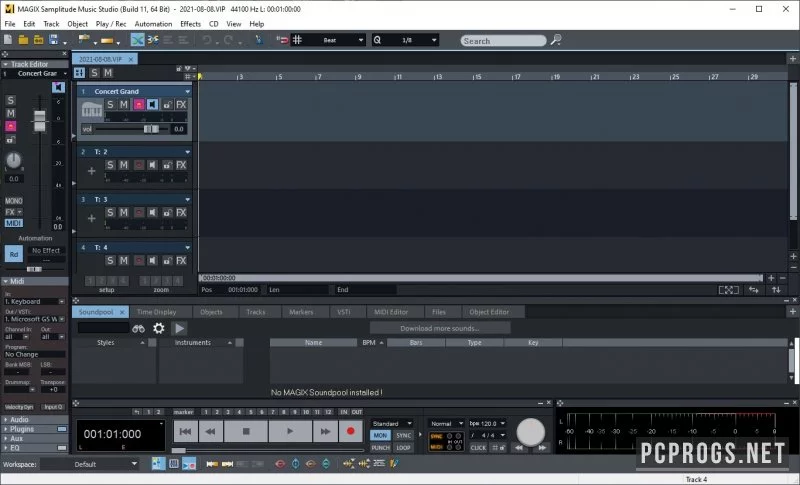This screenshot has height=485, width=800.
Task: Click the metronome icon in the top toolbar
Action: (259, 39)
